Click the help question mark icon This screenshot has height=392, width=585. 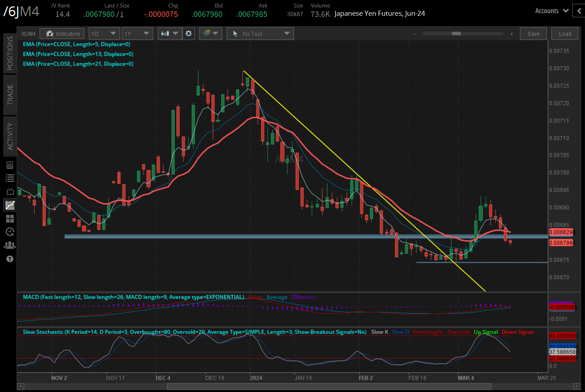pos(10,258)
